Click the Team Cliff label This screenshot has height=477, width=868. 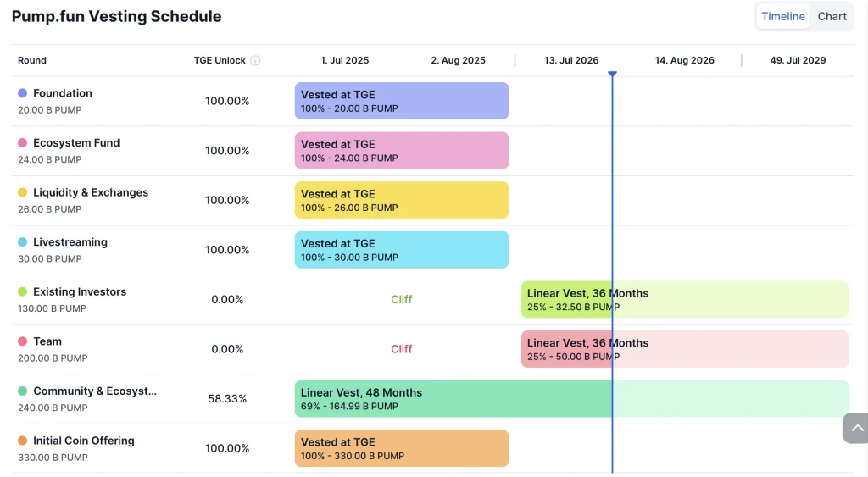coord(401,349)
